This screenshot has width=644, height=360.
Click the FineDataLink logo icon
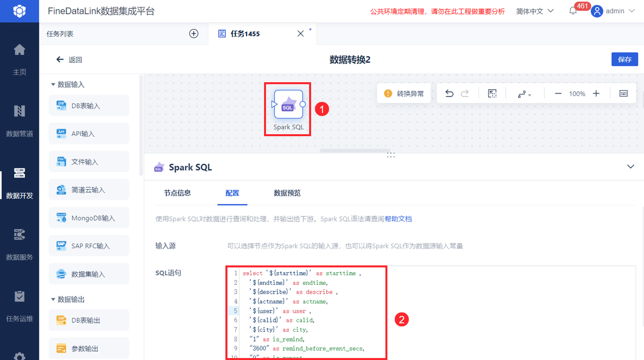pos(19,11)
